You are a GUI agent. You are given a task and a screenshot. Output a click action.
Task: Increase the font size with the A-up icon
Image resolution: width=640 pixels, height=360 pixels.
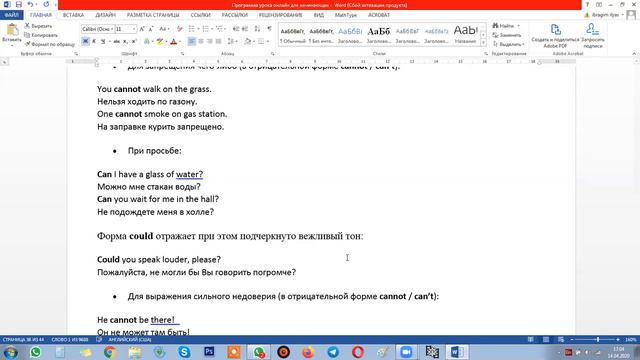(x=142, y=29)
